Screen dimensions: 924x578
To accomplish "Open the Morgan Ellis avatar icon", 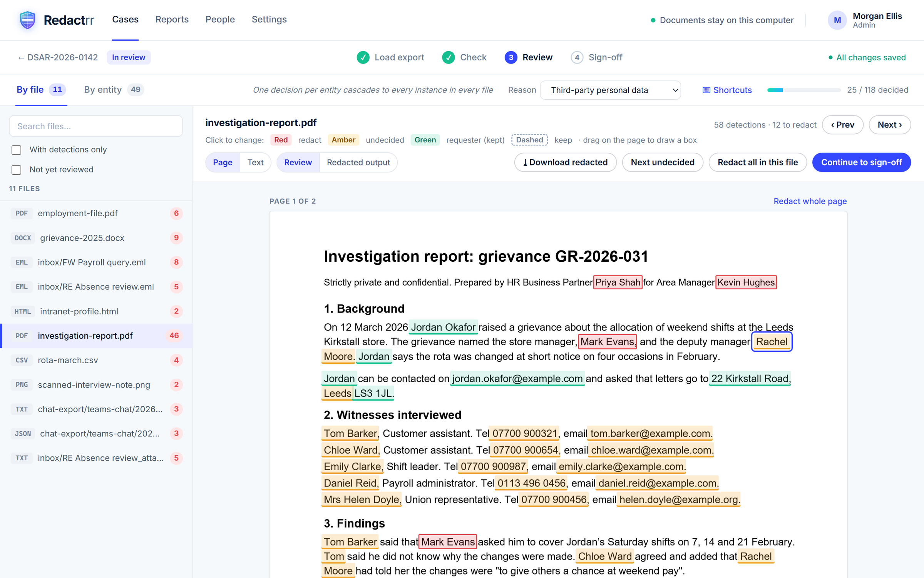I will (837, 20).
